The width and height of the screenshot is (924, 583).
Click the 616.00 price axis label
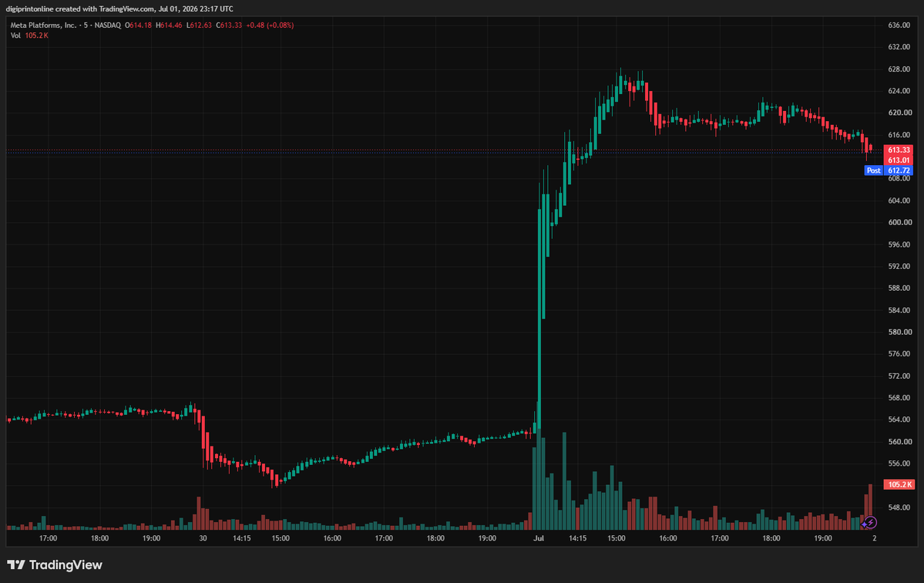(x=899, y=135)
